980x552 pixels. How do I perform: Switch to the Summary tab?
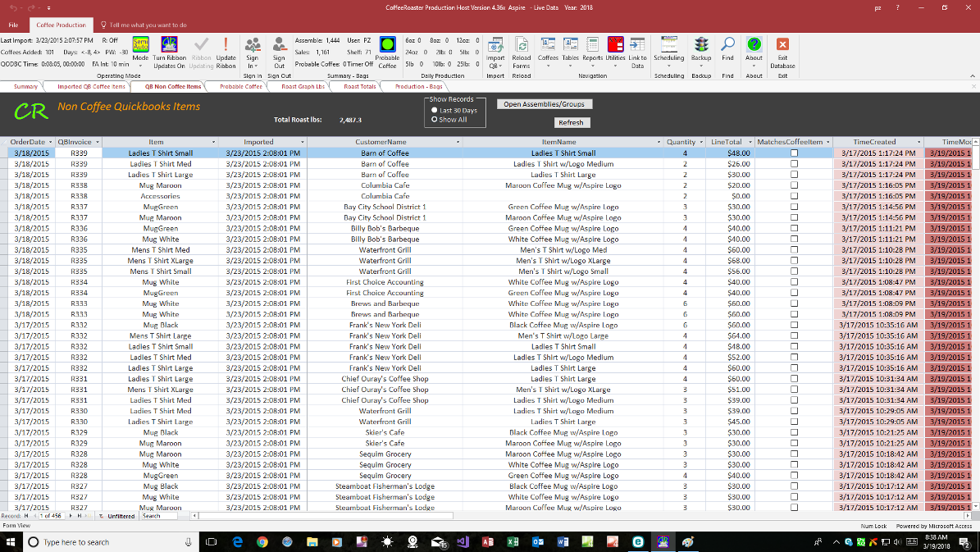tap(25, 87)
